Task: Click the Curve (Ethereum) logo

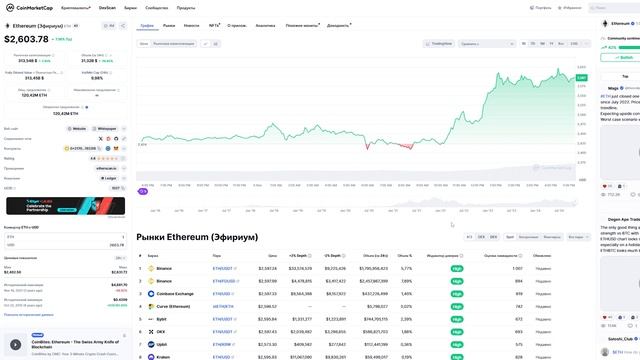Action: (151, 307)
